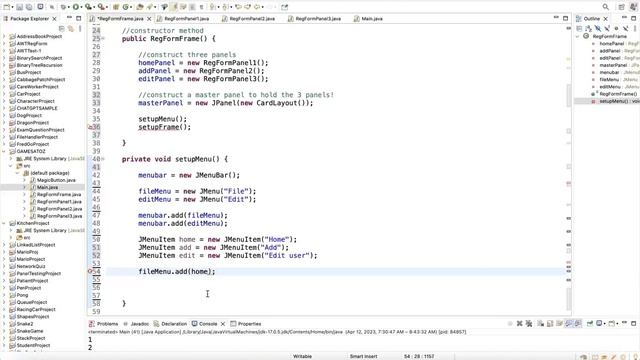Click the Sort icon in Outline toolbar
The height and width of the screenshot is (360, 640).
(588, 29)
